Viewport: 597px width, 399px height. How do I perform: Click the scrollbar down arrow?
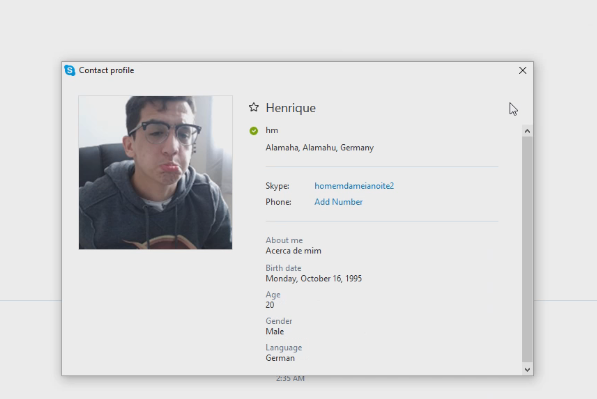(527, 369)
